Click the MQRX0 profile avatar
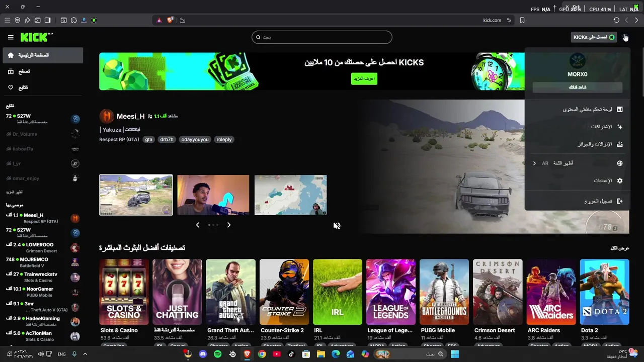The image size is (644, 362). 577,61
